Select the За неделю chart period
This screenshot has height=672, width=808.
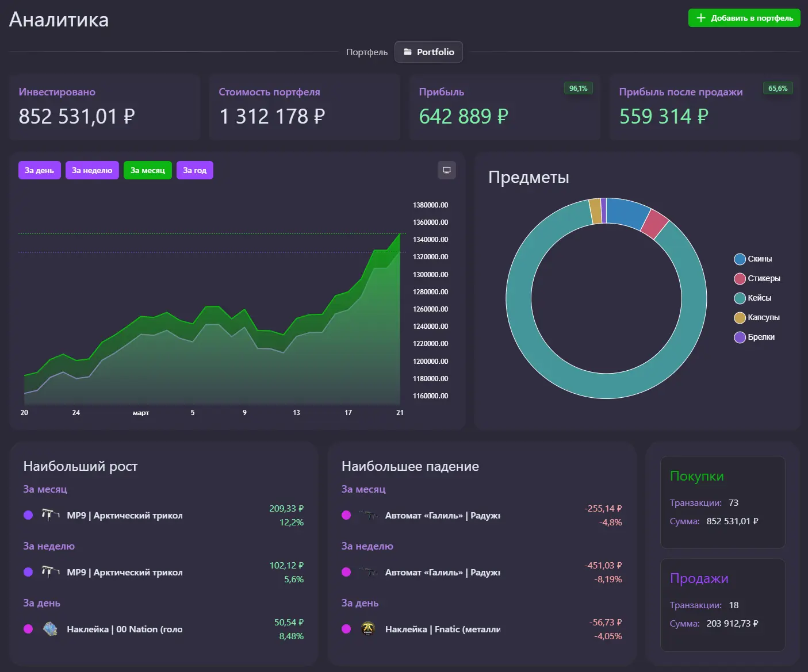click(92, 170)
